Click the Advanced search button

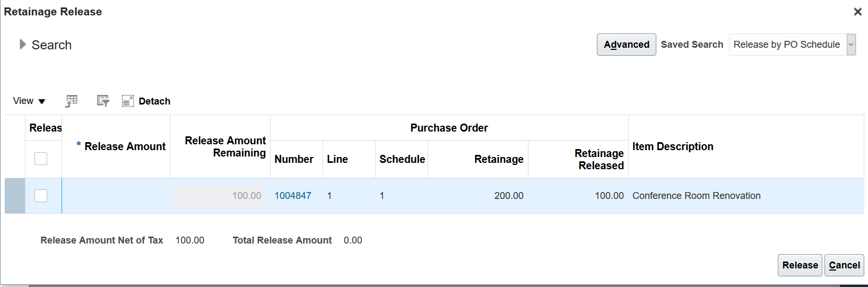tap(626, 45)
